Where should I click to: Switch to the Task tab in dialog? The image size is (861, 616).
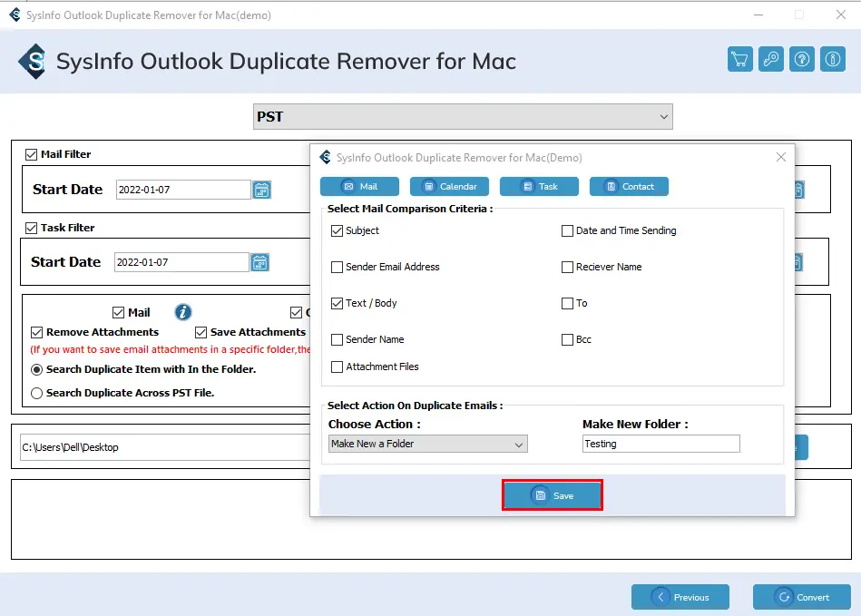pos(539,187)
